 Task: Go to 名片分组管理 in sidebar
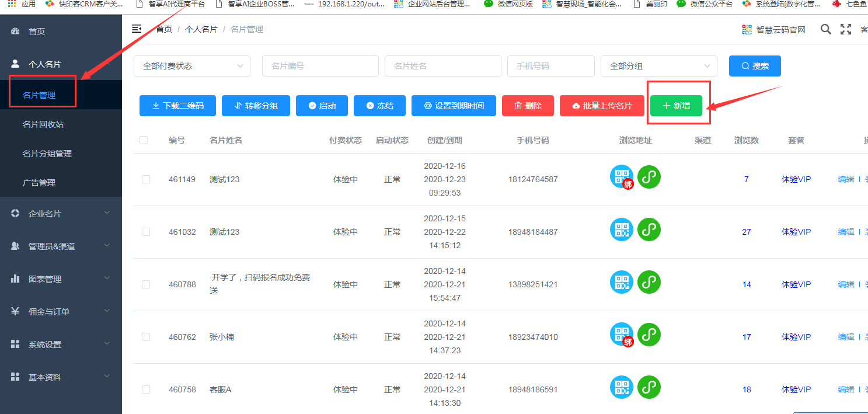point(47,154)
